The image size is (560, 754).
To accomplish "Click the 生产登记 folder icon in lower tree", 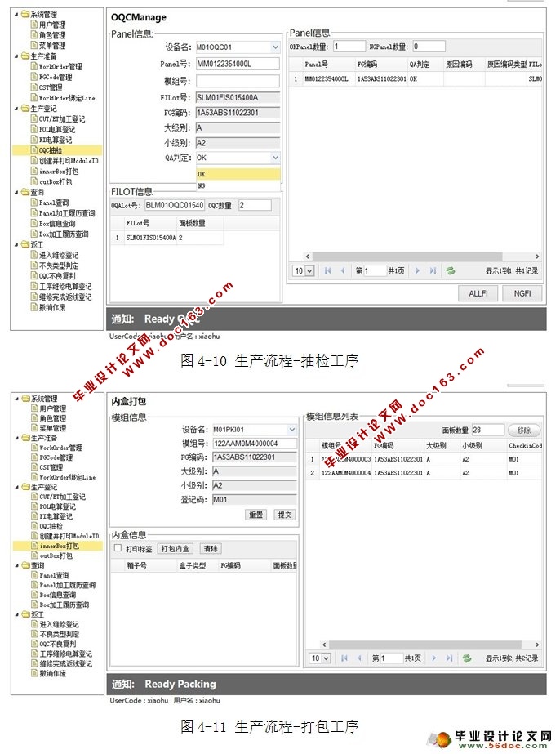I will [x=25, y=487].
